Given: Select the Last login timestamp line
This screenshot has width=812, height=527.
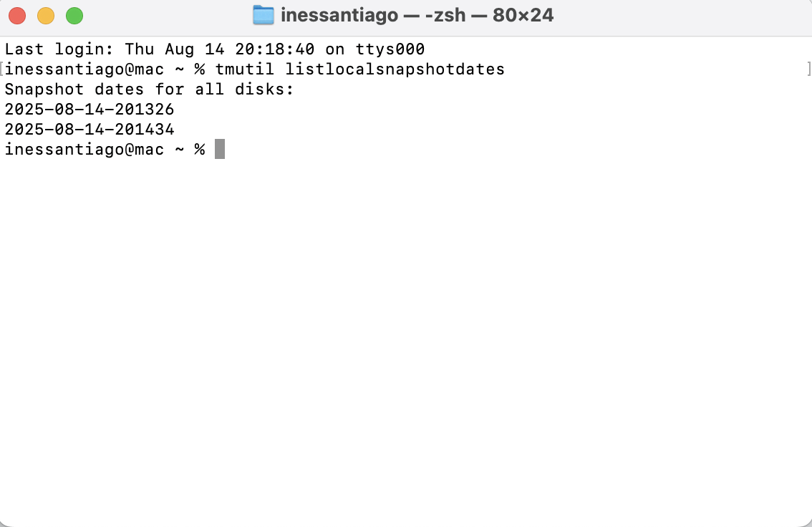Looking at the screenshot, I should [x=215, y=49].
